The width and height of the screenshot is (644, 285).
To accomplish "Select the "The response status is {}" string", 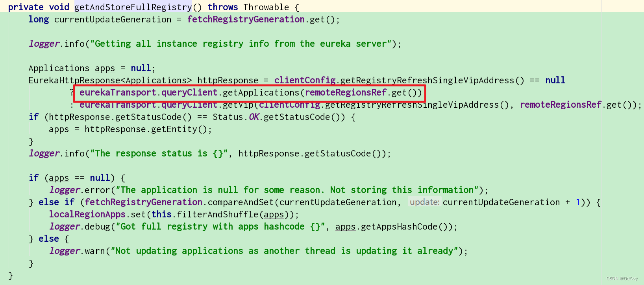I will tap(159, 153).
